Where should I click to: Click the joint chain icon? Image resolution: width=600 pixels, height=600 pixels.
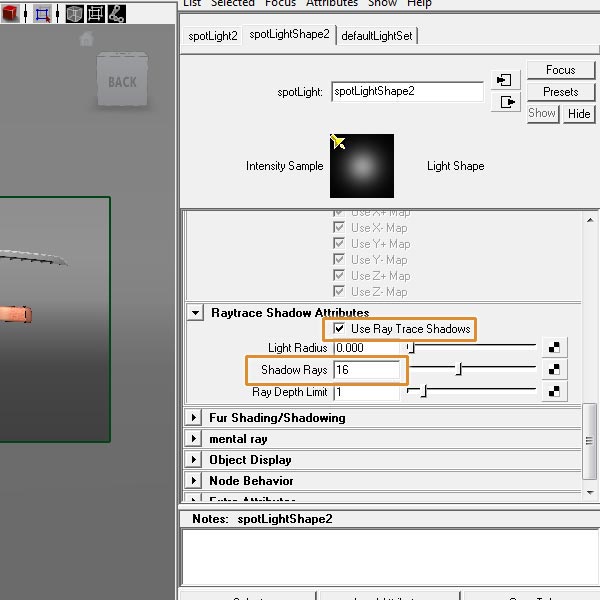116,14
